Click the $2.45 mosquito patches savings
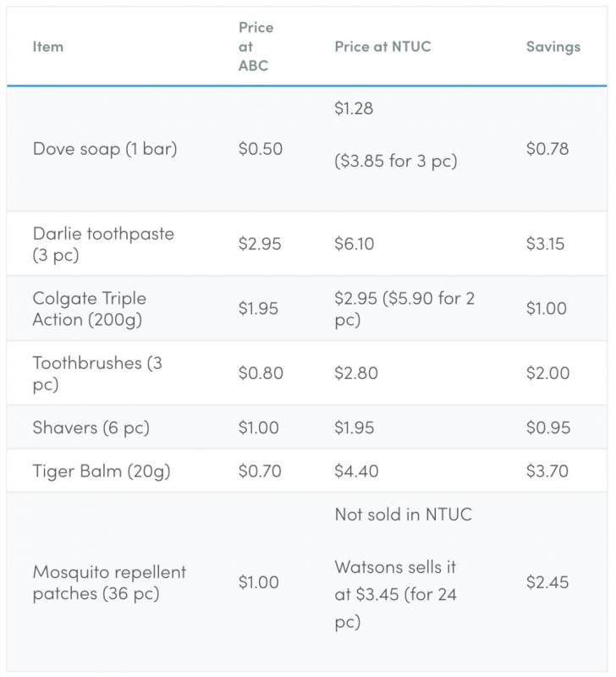616x677 pixels. point(547,582)
